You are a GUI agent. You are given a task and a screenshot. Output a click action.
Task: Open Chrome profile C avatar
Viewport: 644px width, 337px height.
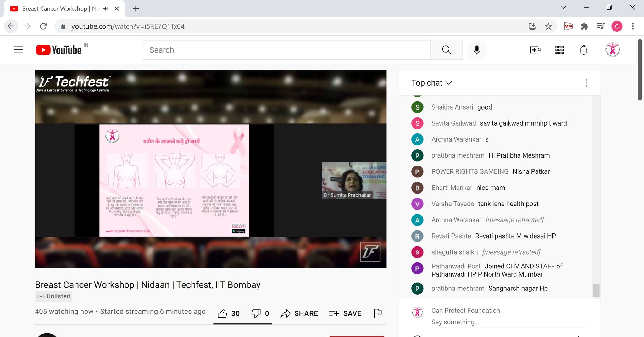click(x=617, y=26)
